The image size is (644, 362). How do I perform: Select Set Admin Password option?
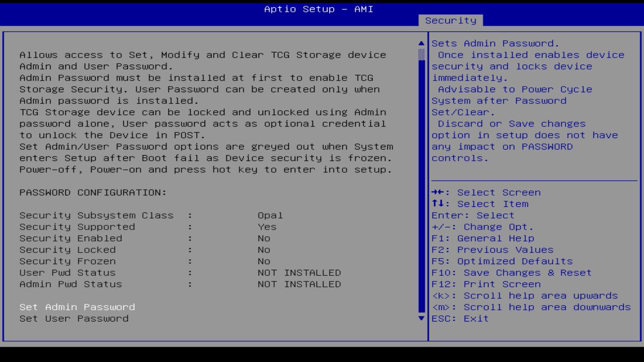click(x=76, y=307)
